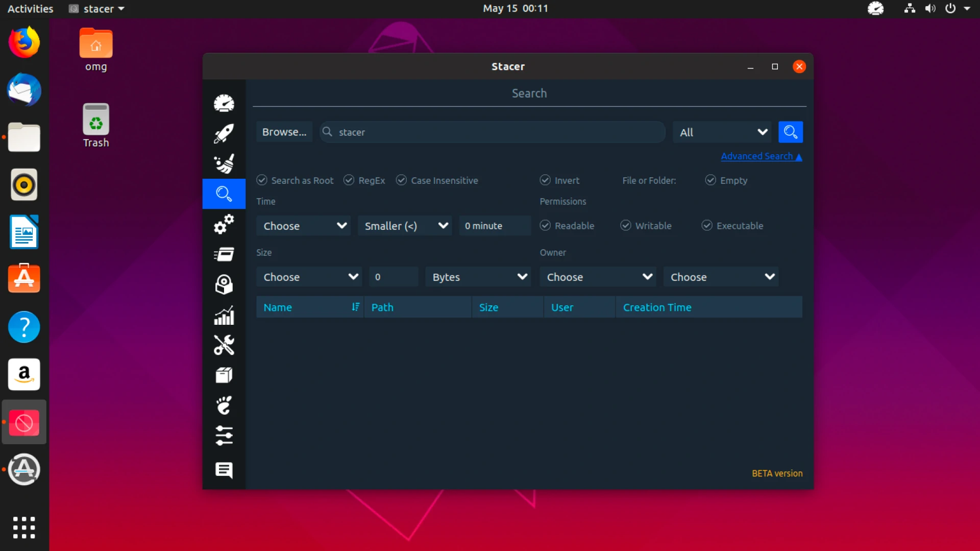The width and height of the screenshot is (980, 551).
Task: Open Processes window icon in sidebar
Action: point(224,254)
